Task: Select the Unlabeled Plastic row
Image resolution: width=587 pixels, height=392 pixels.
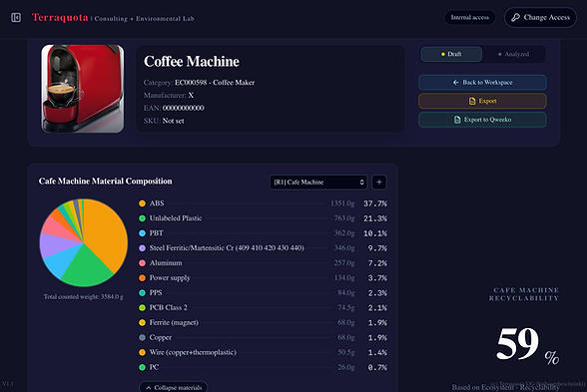Action: tap(263, 218)
